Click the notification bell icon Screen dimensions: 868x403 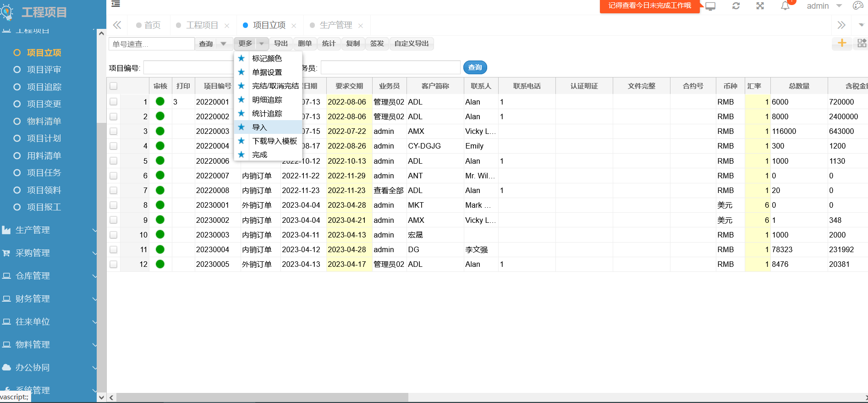(785, 6)
